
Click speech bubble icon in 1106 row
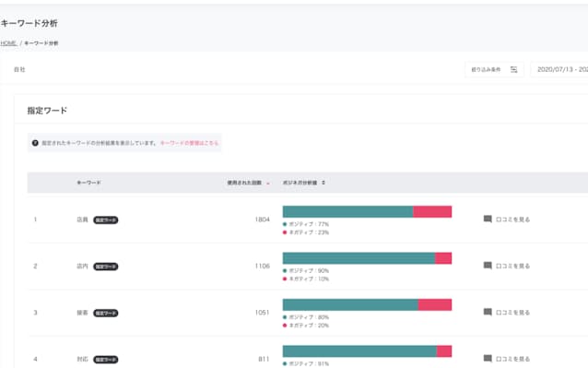tap(488, 266)
